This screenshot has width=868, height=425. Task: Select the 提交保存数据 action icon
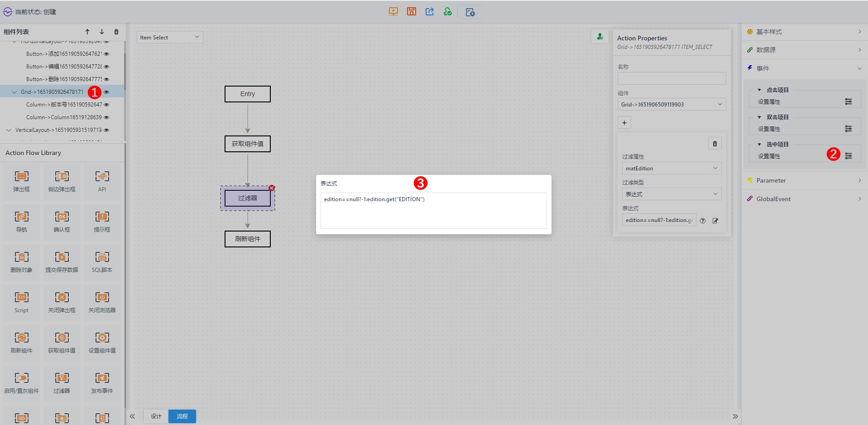(x=62, y=257)
